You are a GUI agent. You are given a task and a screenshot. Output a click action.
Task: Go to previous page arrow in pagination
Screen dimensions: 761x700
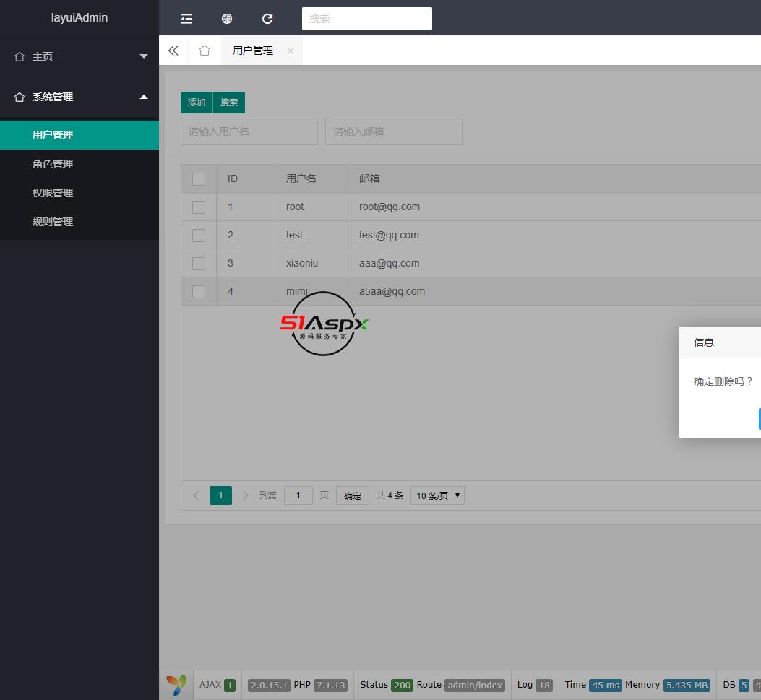tap(196, 496)
